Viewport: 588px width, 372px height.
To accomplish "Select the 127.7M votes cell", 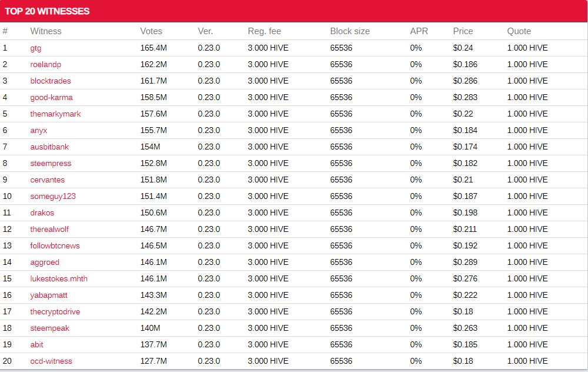I will (x=153, y=361).
